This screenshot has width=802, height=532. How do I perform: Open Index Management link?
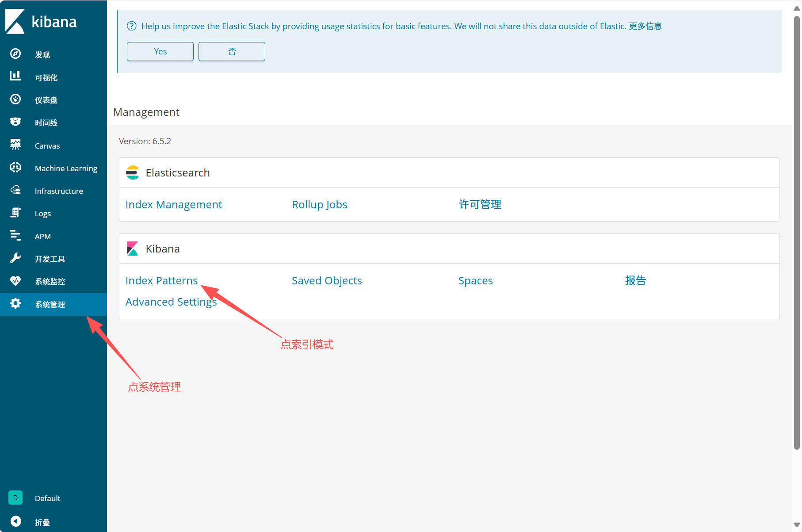click(x=174, y=204)
